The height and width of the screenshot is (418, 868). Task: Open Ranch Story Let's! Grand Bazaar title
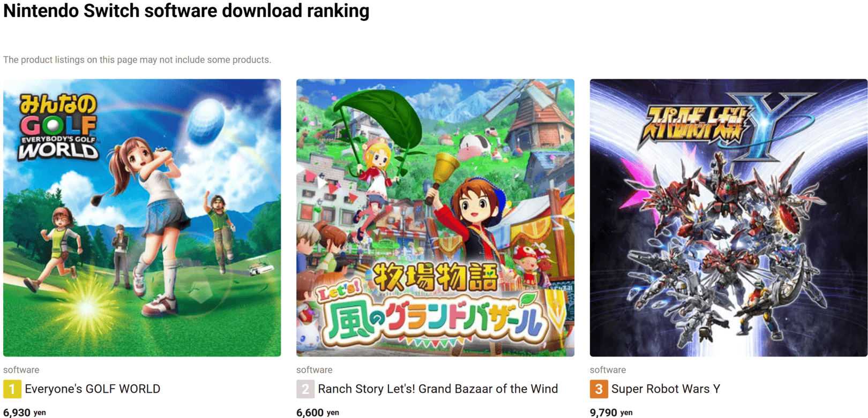(438, 389)
